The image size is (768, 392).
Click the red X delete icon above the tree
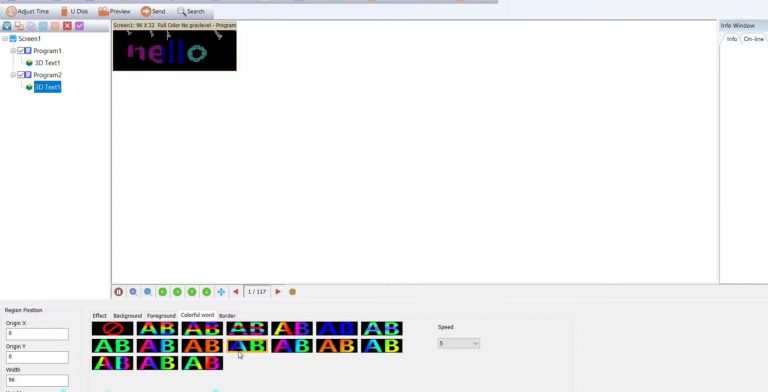pos(67,26)
